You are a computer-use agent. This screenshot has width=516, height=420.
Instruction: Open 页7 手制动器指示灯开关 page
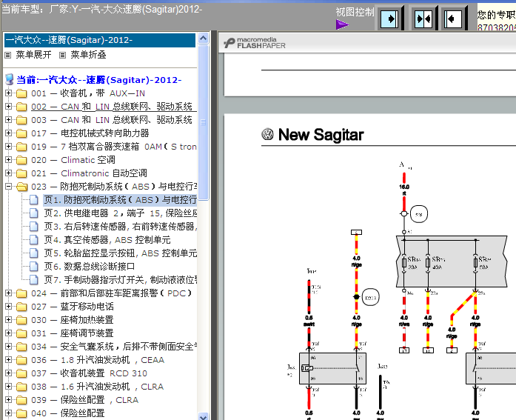120,280
